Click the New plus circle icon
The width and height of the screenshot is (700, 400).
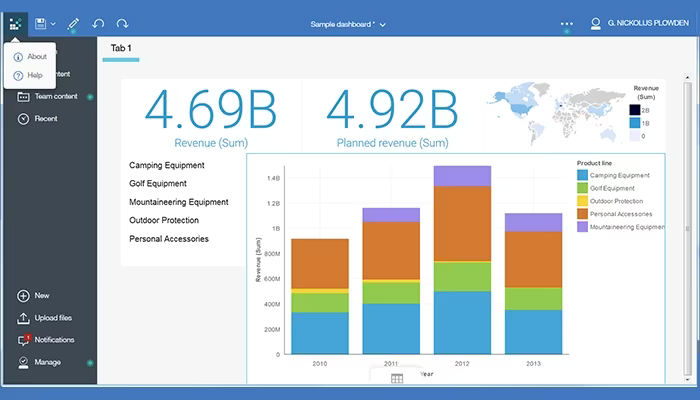pyautogui.click(x=23, y=296)
